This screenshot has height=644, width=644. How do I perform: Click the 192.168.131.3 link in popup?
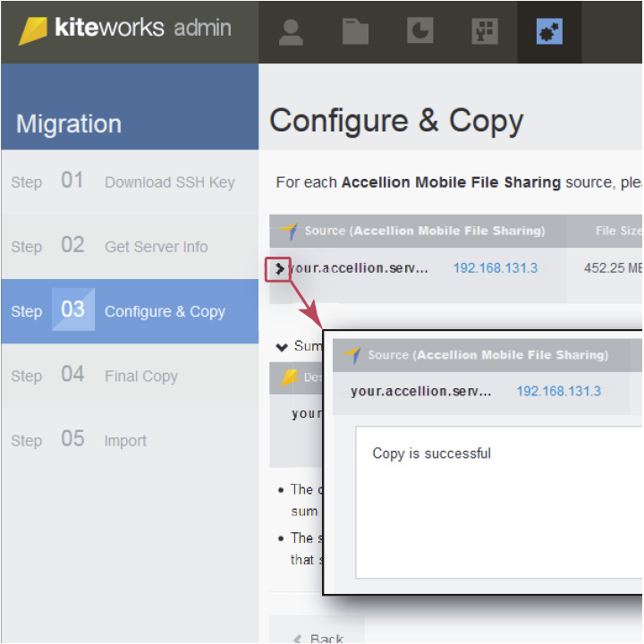pos(558,391)
